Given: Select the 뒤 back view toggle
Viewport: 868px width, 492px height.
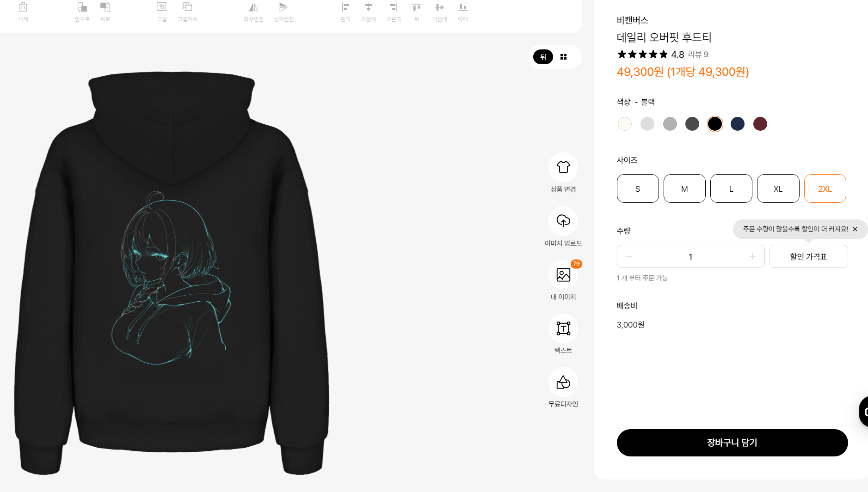Looking at the screenshot, I should [x=543, y=57].
